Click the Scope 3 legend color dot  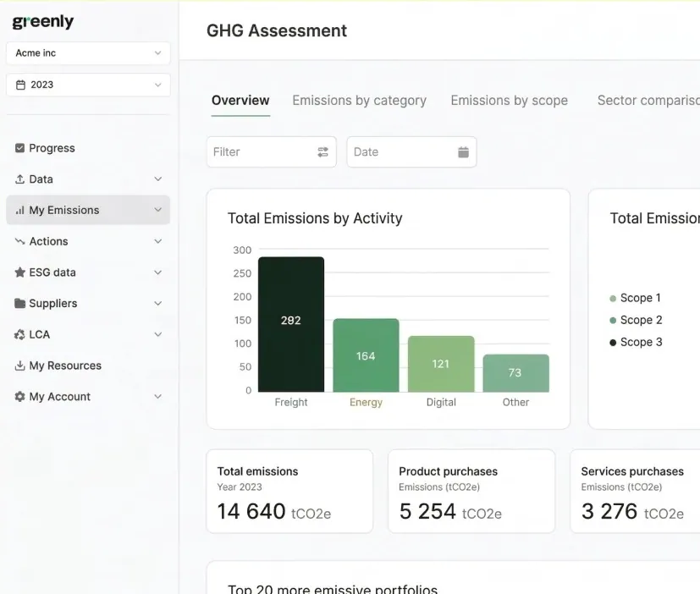tap(613, 343)
